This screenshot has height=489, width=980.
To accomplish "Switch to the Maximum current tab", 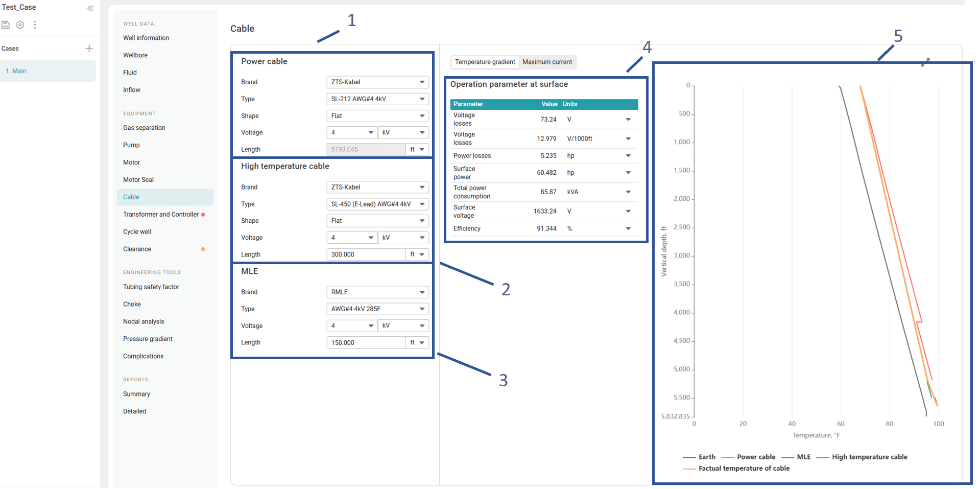I will [x=547, y=62].
